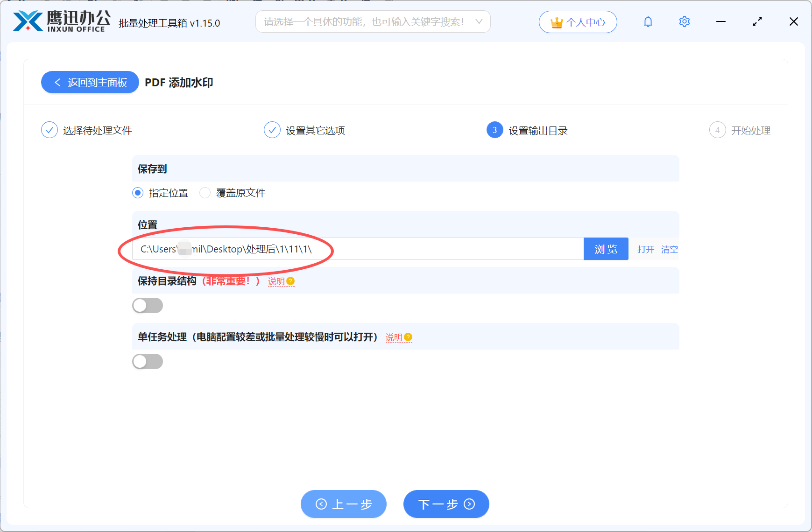
Task: Click step 3 circle 设置输出目录
Action: tap(495, 130)
